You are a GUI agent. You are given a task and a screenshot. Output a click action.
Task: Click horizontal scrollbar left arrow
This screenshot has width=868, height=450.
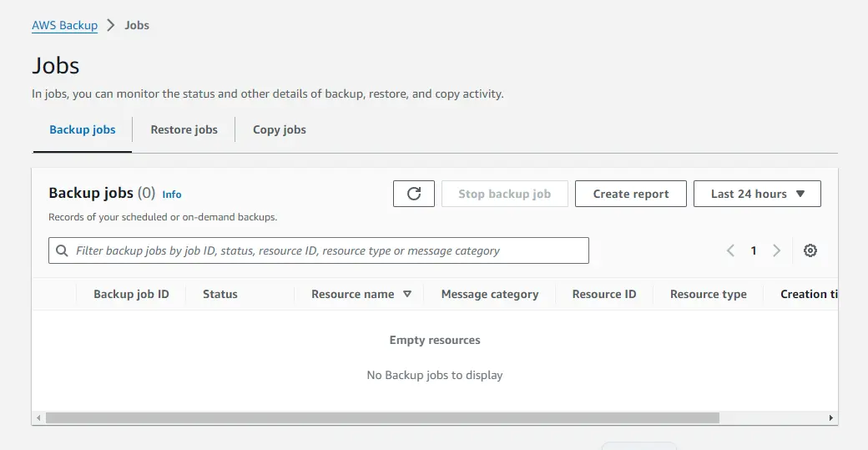[38, 418]
